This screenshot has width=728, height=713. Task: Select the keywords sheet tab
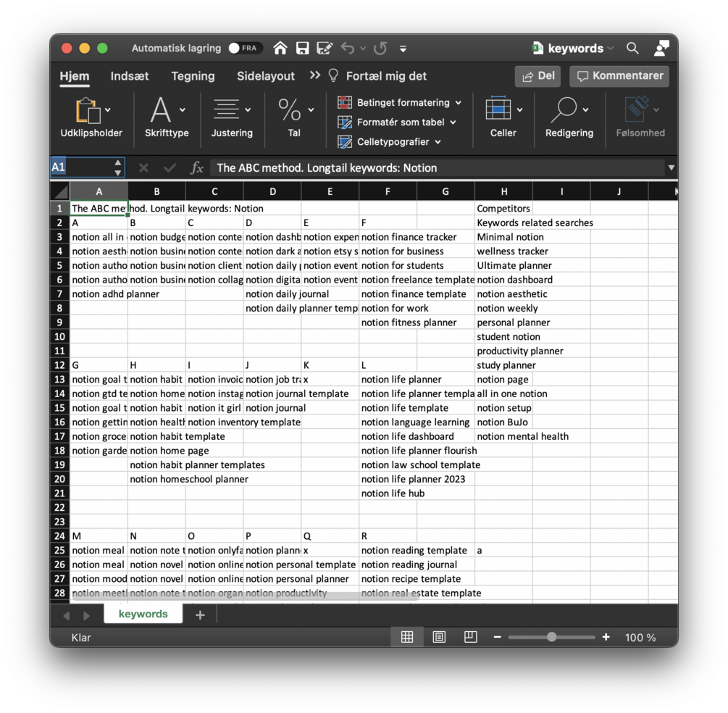click(143, 614)
